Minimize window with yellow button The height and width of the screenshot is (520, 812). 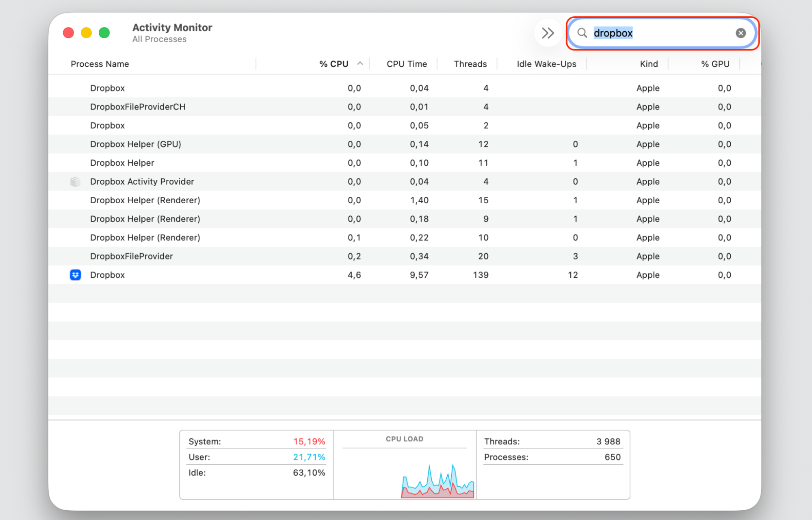(x=86, y=33)
